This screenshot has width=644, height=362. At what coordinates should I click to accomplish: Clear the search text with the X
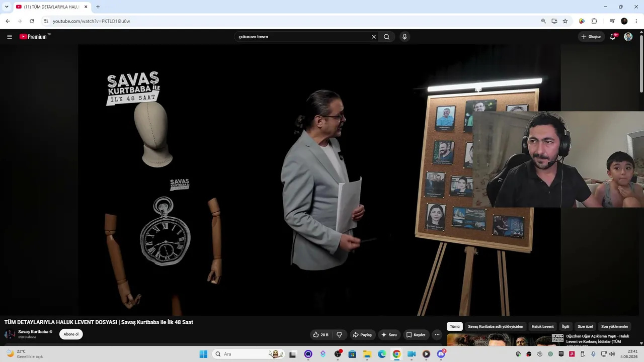[x=374, y=37]
